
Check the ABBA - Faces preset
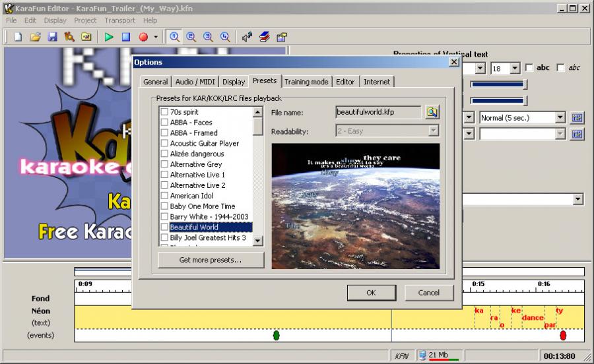coord(164,122)
